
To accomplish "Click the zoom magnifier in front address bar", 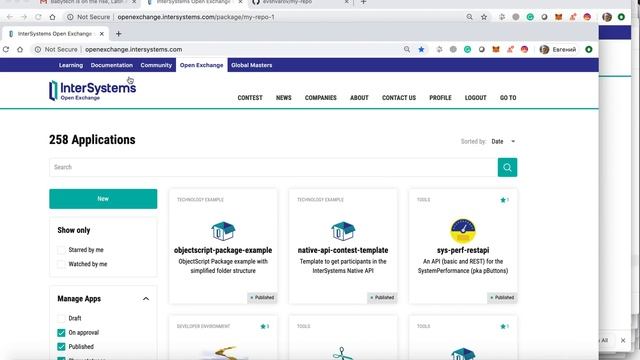I will (407, 49).
